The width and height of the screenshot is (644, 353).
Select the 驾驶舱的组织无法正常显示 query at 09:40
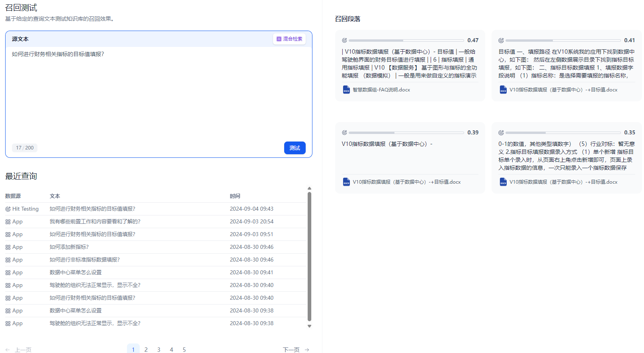pyautogui.click(x=95, y=285)
